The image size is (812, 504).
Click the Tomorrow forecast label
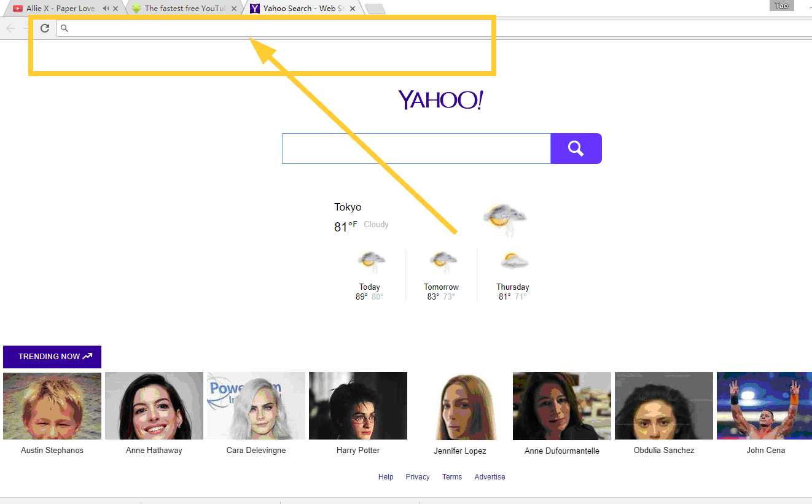click(441, 287)
